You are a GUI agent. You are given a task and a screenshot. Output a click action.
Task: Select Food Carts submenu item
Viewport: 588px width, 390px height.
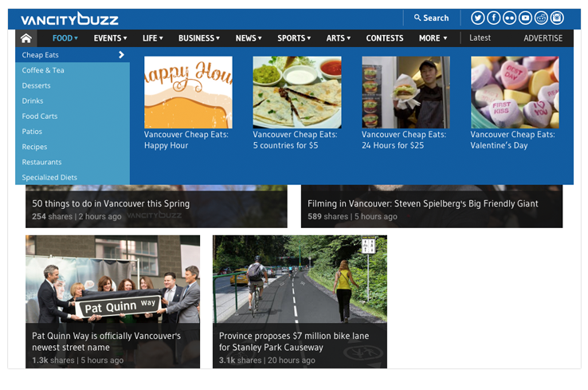[x=73, y=116]
